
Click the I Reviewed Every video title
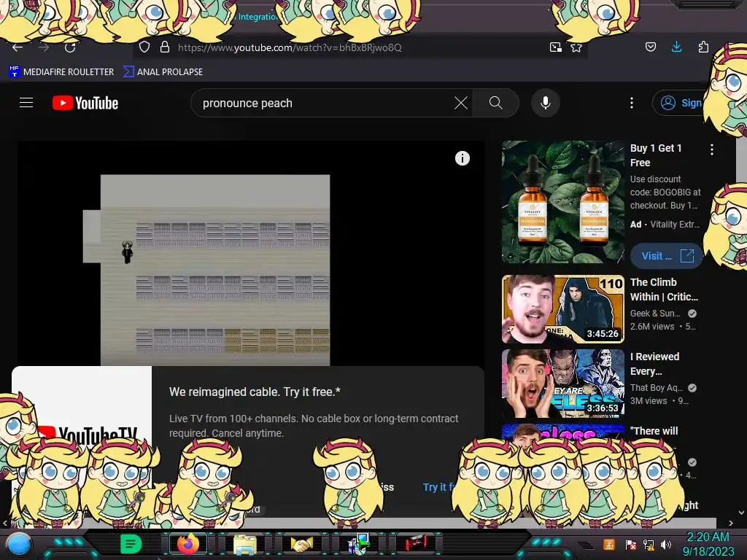654,364
